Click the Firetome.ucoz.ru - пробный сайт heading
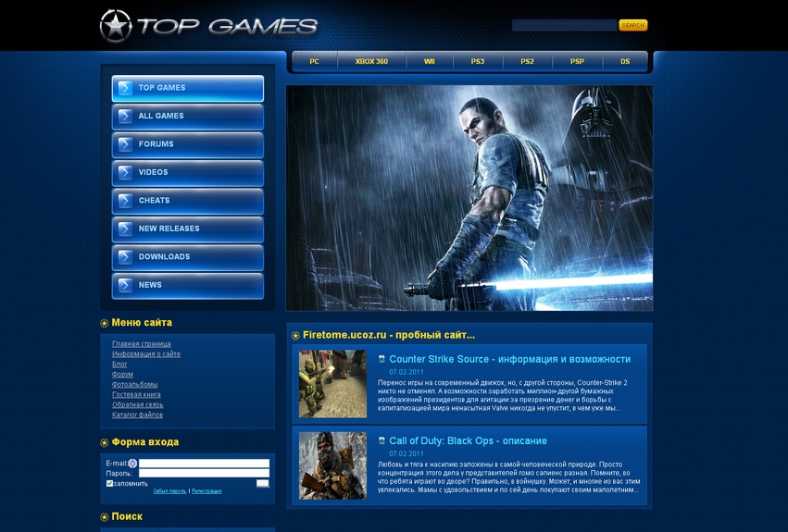This screenshot has width=788, height=532. point(389,335)
